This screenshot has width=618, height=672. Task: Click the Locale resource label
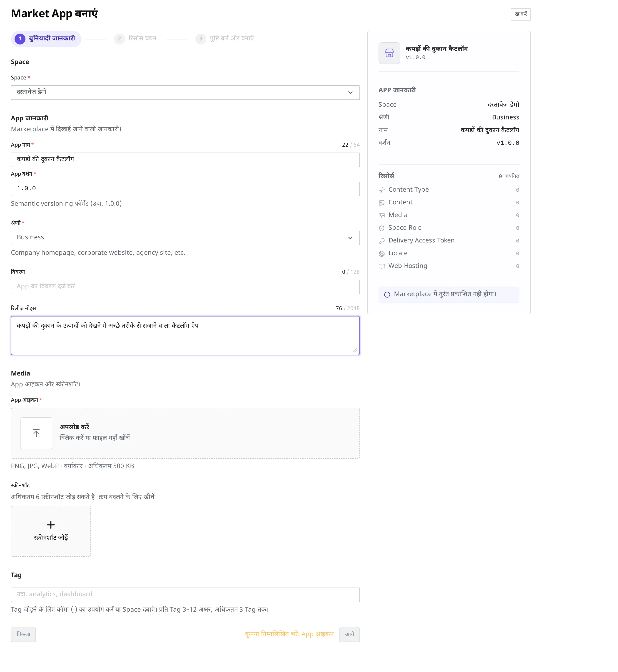(x=398, y=253)
